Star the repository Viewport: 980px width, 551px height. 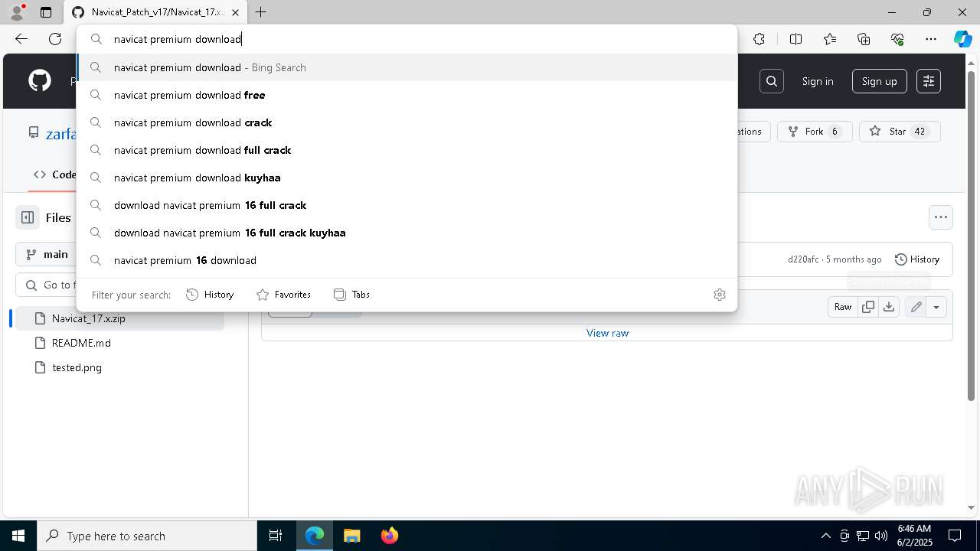[900, 132]
